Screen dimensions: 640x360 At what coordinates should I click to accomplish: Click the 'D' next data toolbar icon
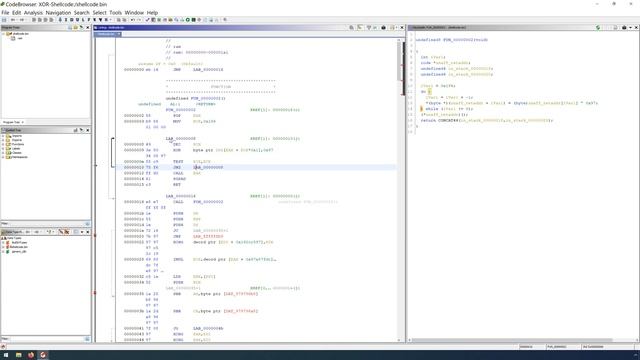tap(71, 20)
